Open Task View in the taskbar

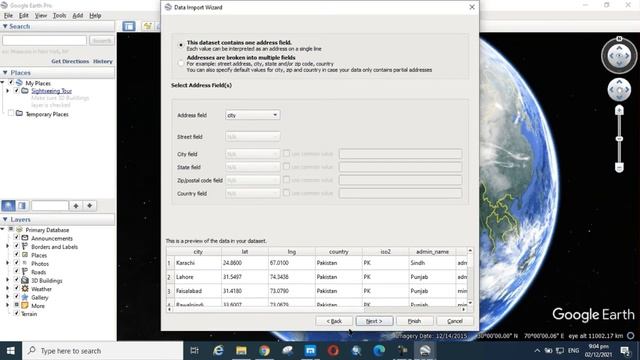coord(195,351)
